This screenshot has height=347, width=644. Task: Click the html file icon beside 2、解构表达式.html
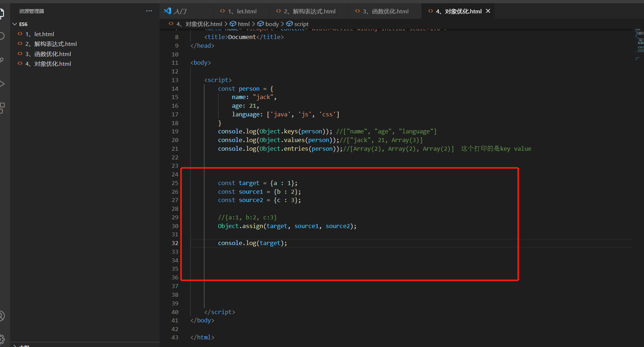pyautogui.click(x=20, y=43)
